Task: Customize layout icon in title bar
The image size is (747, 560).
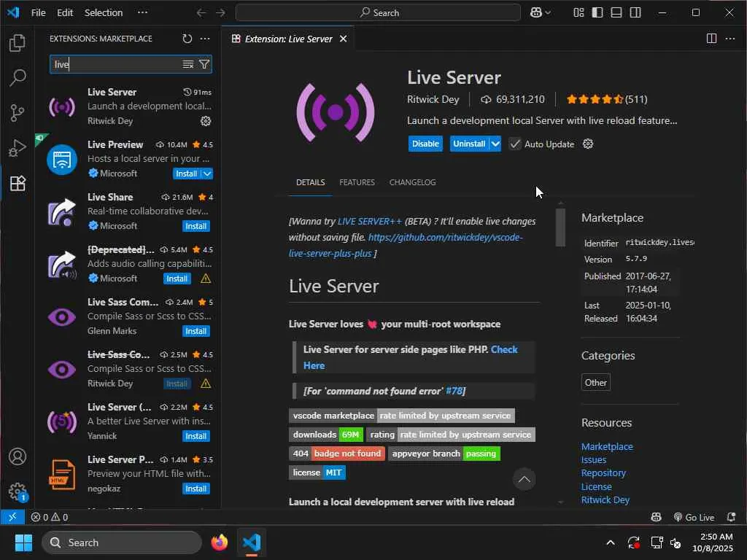Action: click(x=578, y=13)
